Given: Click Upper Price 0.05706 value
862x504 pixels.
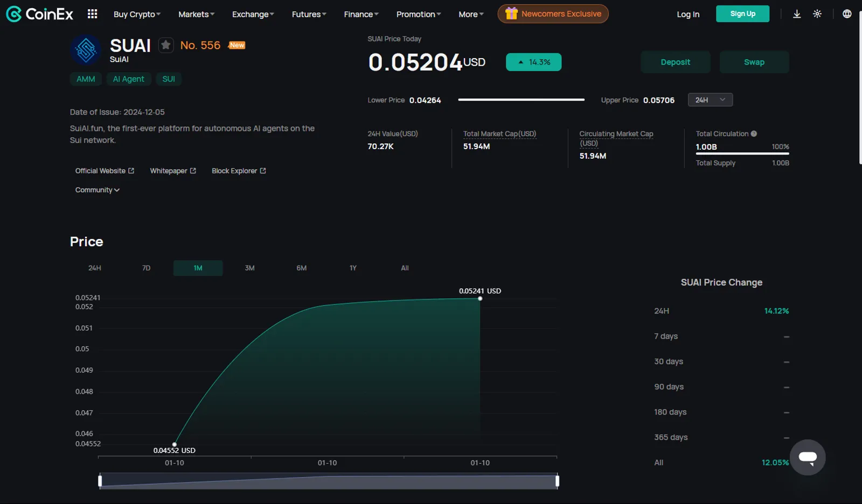Looking at the screenshot, I should tap(659, 100).
